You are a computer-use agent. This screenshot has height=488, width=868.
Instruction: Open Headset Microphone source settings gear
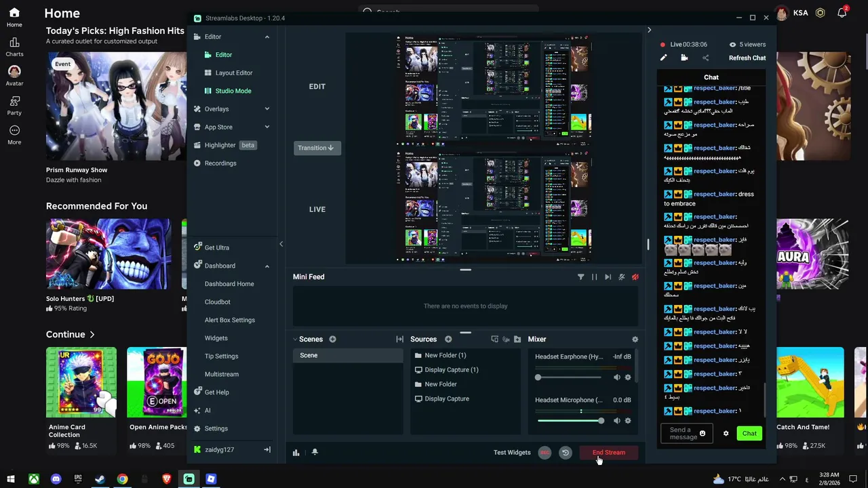[628, 421]
